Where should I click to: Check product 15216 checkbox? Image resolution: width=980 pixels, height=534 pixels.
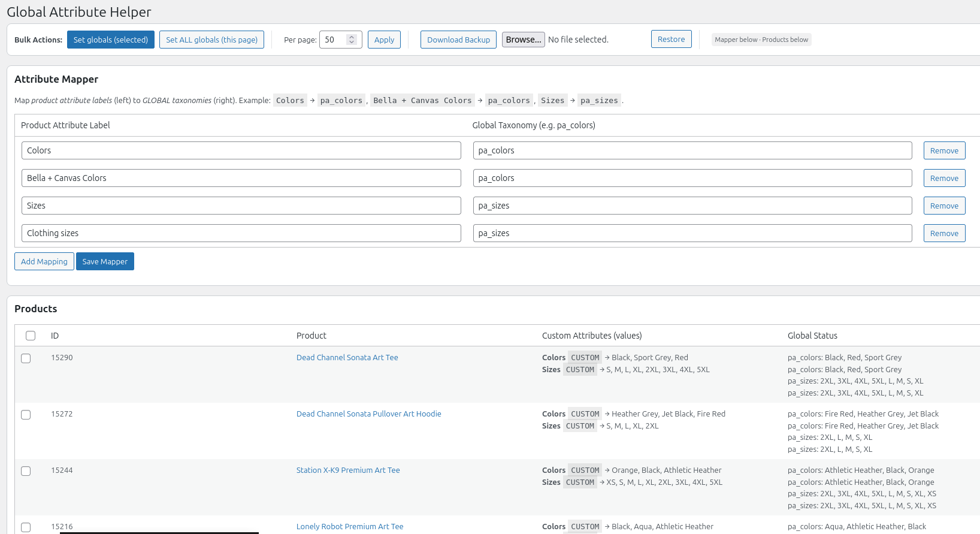(26, 527)
